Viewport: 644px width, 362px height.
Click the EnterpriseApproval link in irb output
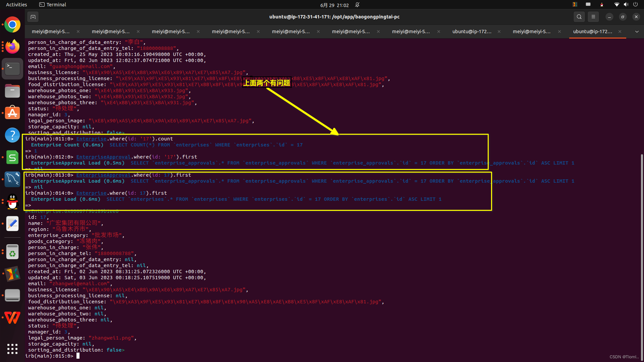click(103, 157)
